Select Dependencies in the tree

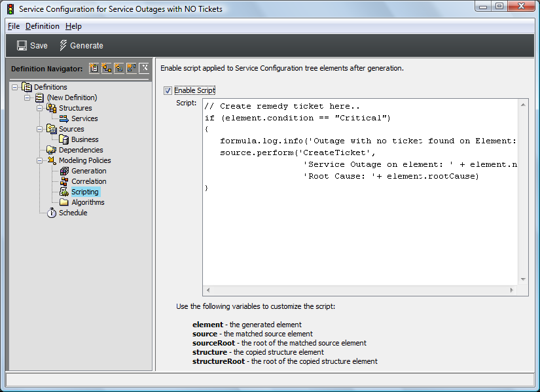click(81, 150)
